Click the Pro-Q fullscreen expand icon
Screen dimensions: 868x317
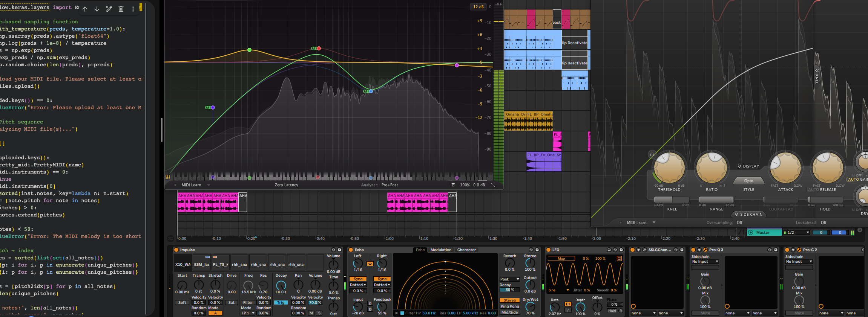493,185
